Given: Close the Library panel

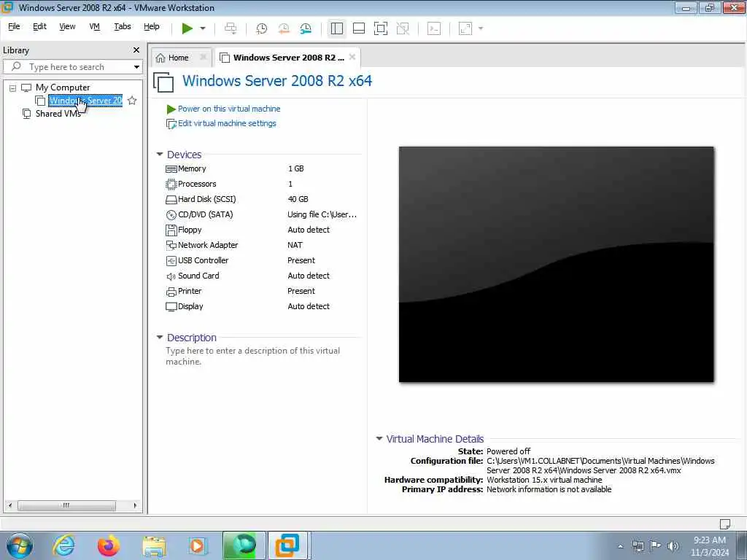Looking at the screenshot, I should [x=136, y=50].
